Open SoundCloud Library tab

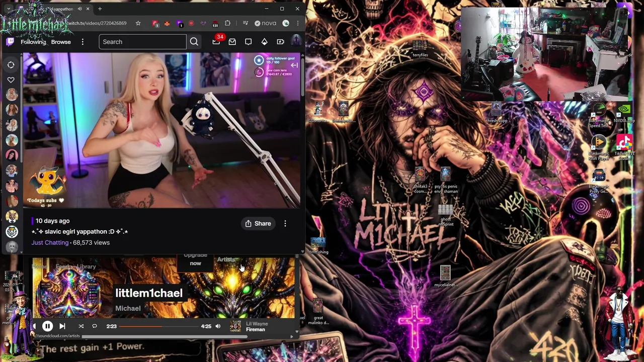87,267
